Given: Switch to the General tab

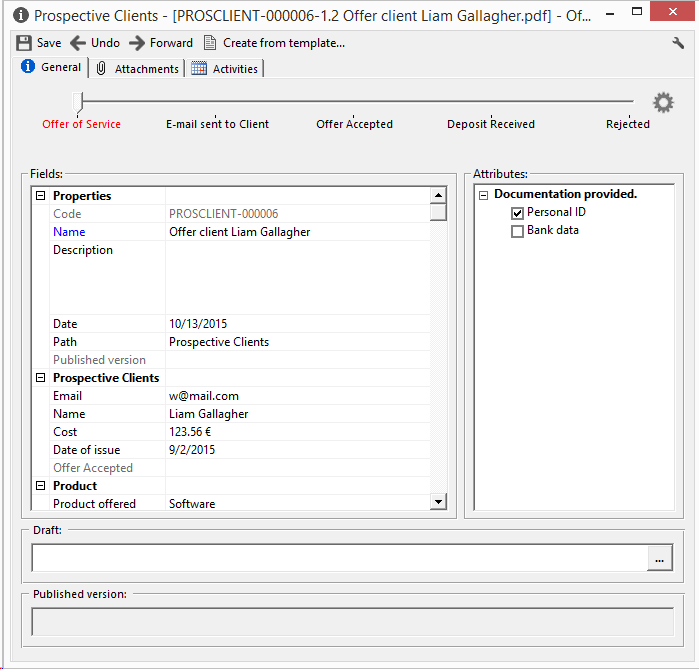Looking at the screenshot, I should (x=51, y=67).
